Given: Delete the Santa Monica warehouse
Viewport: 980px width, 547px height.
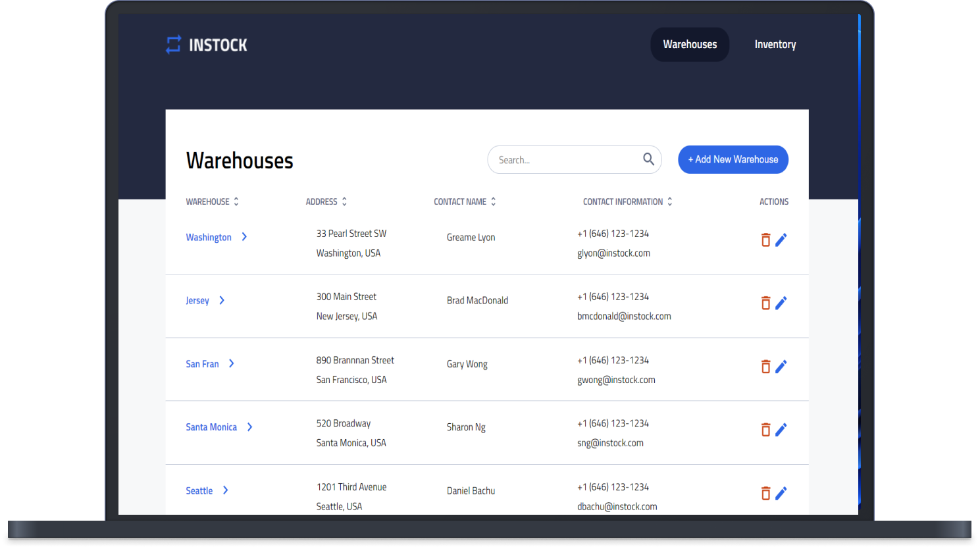Looking at the screenshot, I should click(x=765, y=430).
